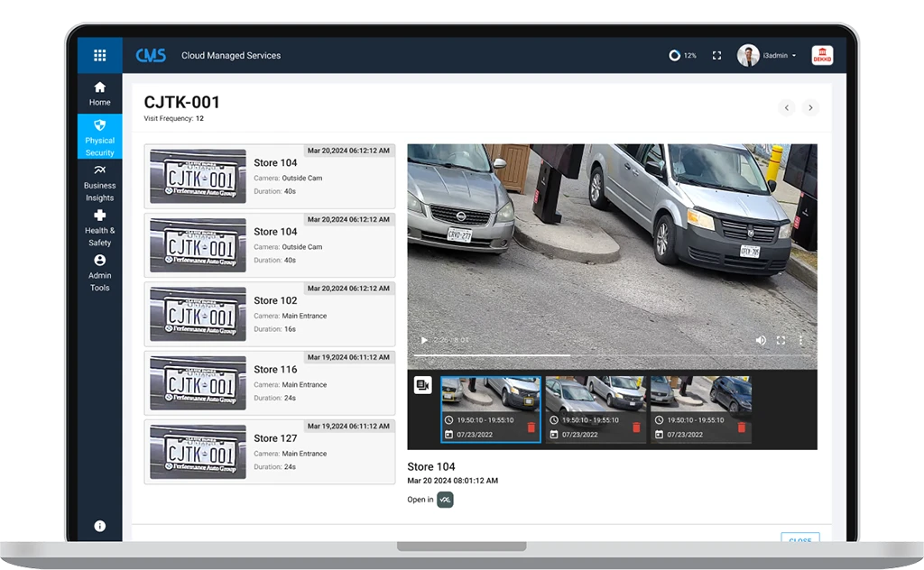Open clip in VXL

click(x=444, y=499)
